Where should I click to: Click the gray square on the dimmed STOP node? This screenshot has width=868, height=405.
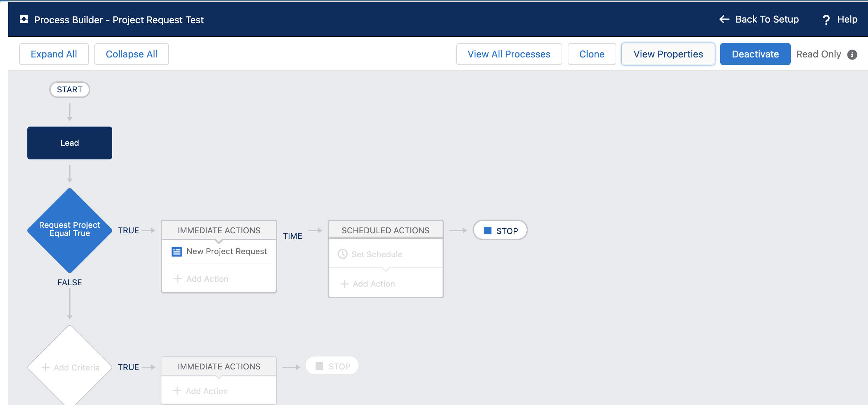tap(319, 366)
